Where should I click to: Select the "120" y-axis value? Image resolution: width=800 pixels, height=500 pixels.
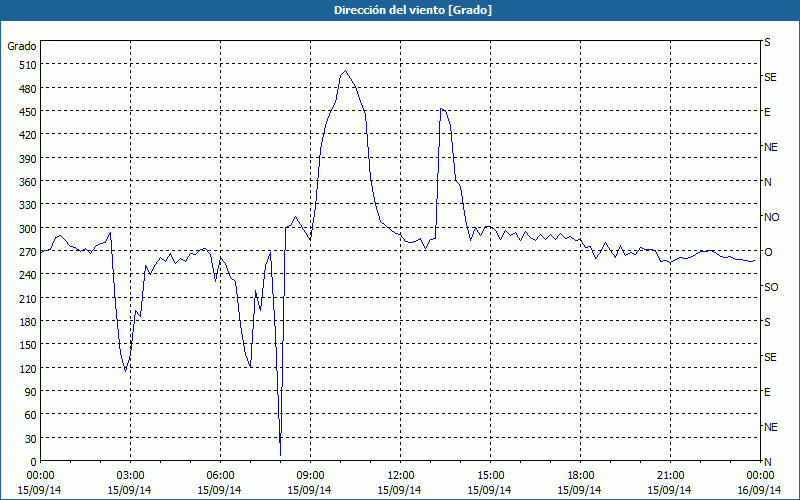pyautogui.click(x=28, y=369)
